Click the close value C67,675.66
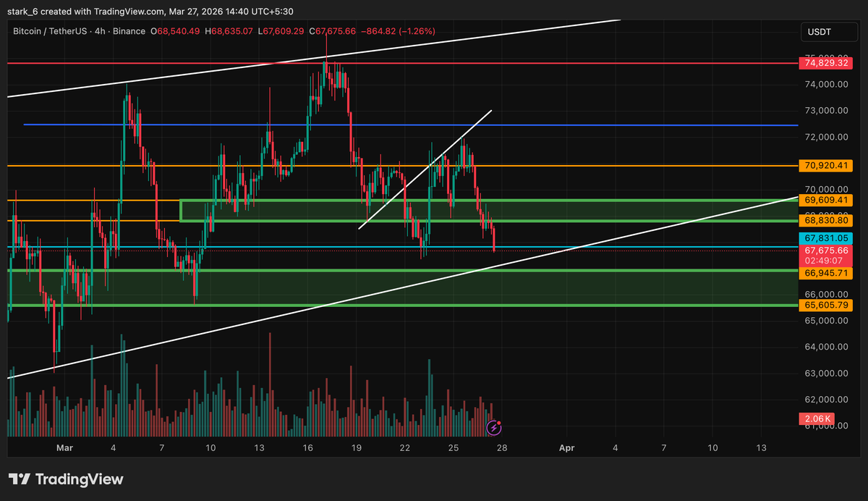Screen dimensions: 868x501 (x=333, y=31)
